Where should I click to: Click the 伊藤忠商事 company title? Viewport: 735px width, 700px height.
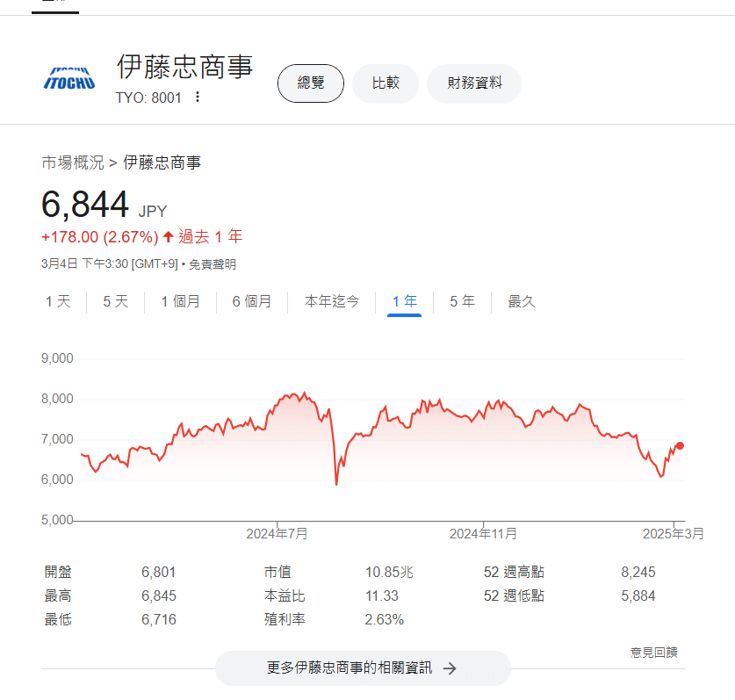point(184,67)
